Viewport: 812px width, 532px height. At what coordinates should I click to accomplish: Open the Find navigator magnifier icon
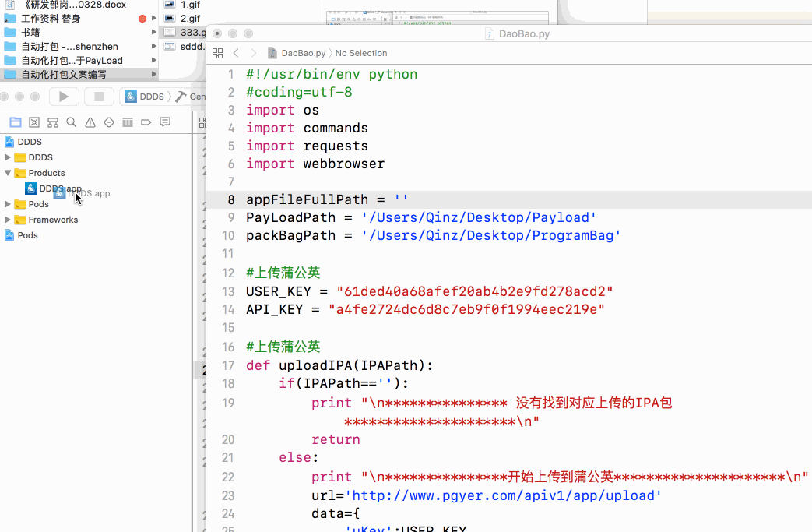coord(72,122)
